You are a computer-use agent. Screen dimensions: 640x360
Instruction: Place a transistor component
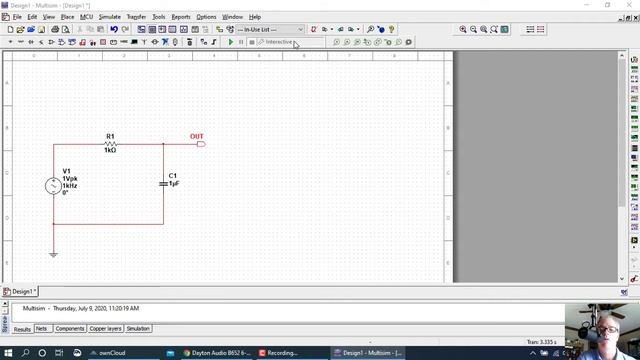coord(41,42)
